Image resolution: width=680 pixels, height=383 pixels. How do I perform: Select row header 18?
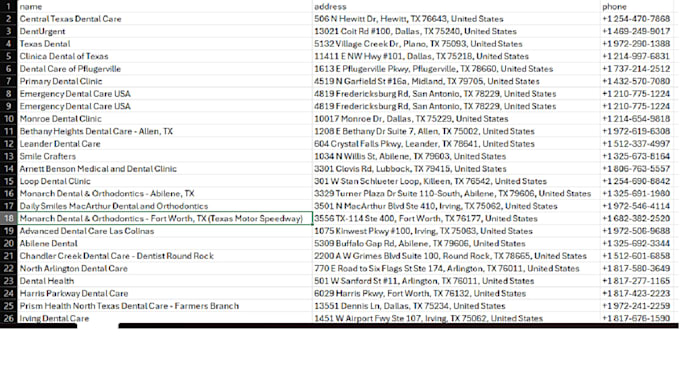click(8, 218)
